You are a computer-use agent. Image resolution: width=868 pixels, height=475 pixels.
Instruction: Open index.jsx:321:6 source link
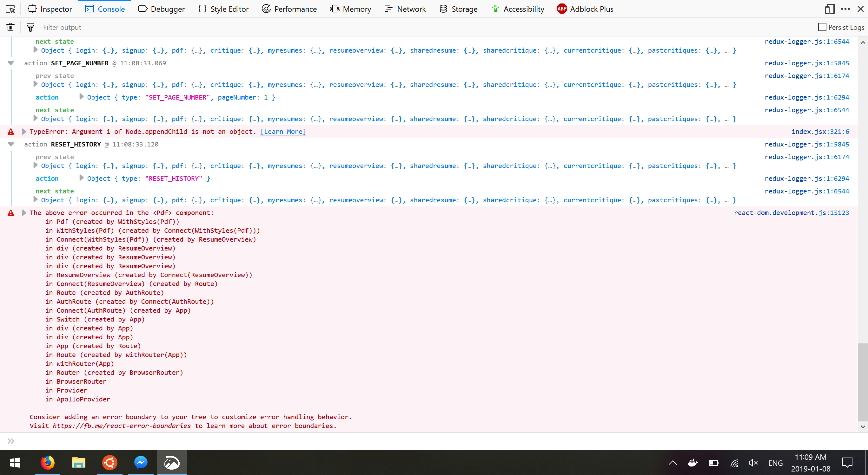point(820,132)
